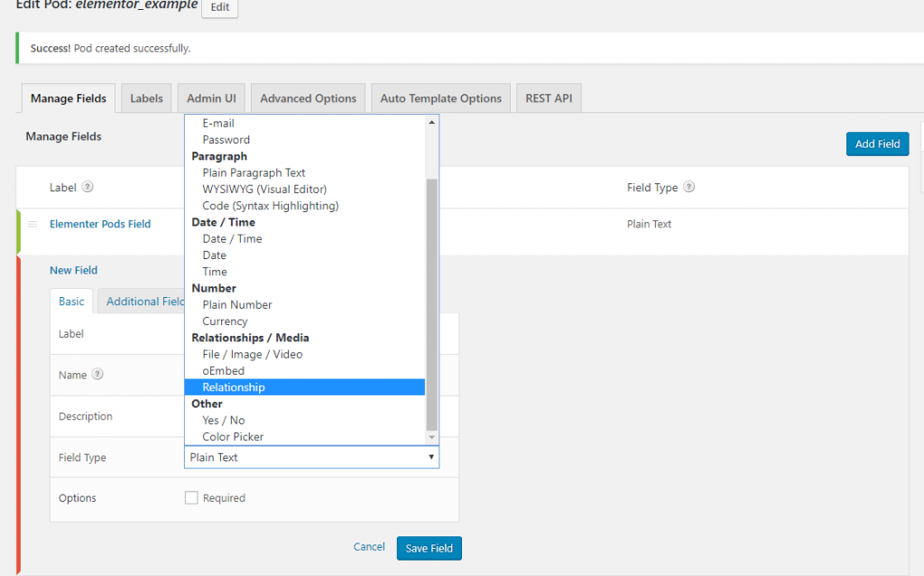This screenshot has width=924, height=576.
Task: Click the dropdown list scrollbar thumb
Action: coord(431,302)
